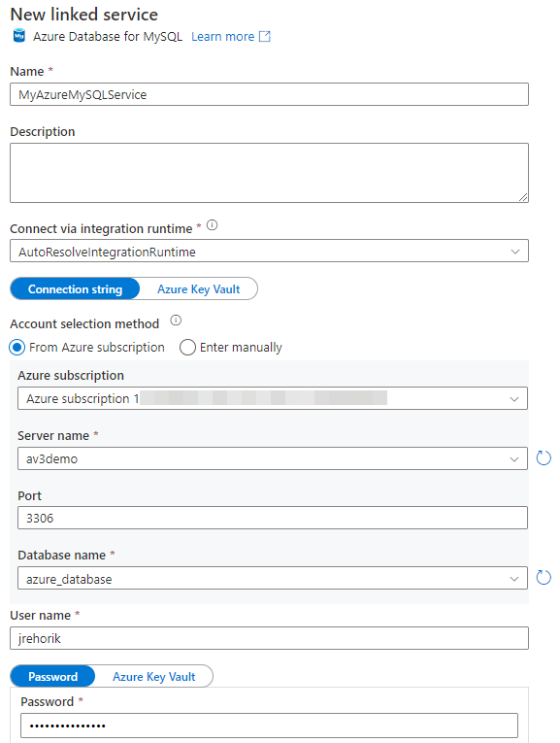This screenshot has height=743, width=560.
Task: Open the Learn more link
Action: coord(222,37)
